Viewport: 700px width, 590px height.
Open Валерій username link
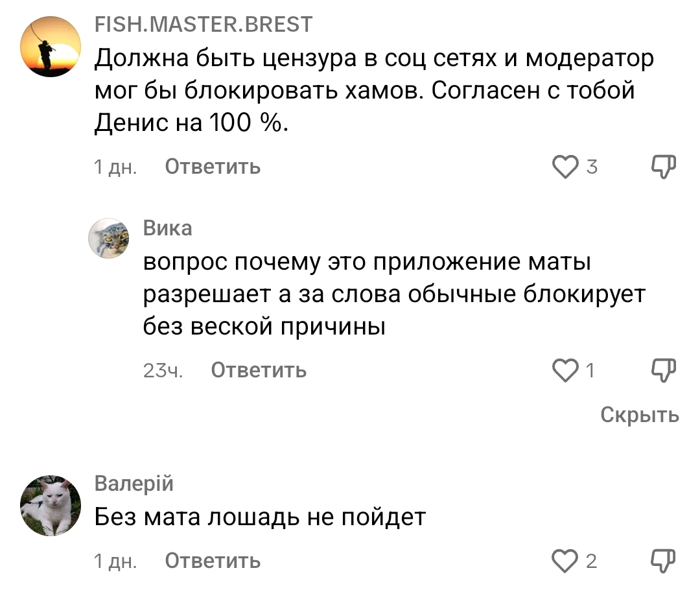point(134,484)
